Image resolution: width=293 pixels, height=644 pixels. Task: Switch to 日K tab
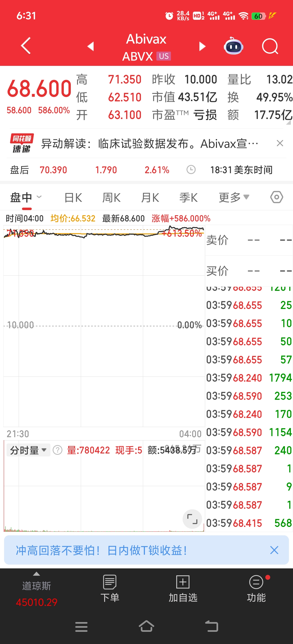tap(73, 197)
